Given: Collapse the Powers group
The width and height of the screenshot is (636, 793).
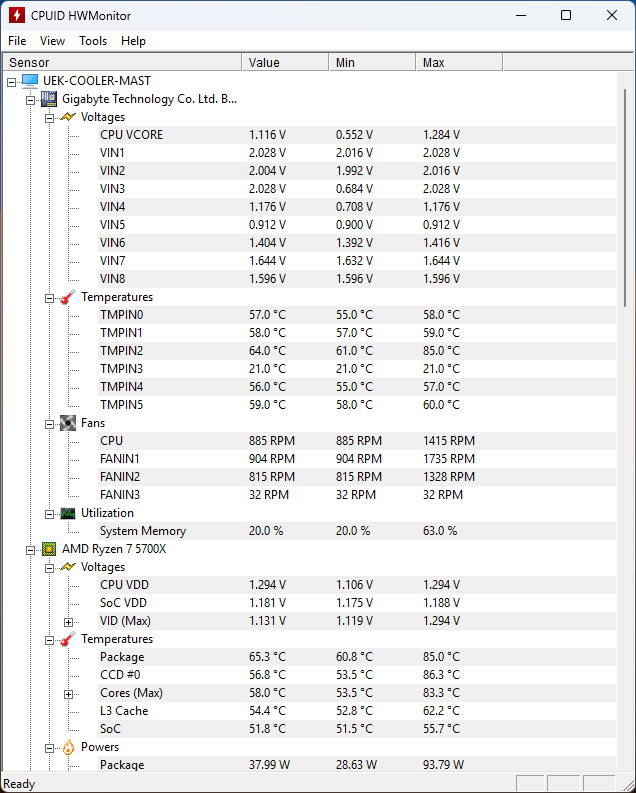Looking at the screenshot, I should tap(50, 748).
